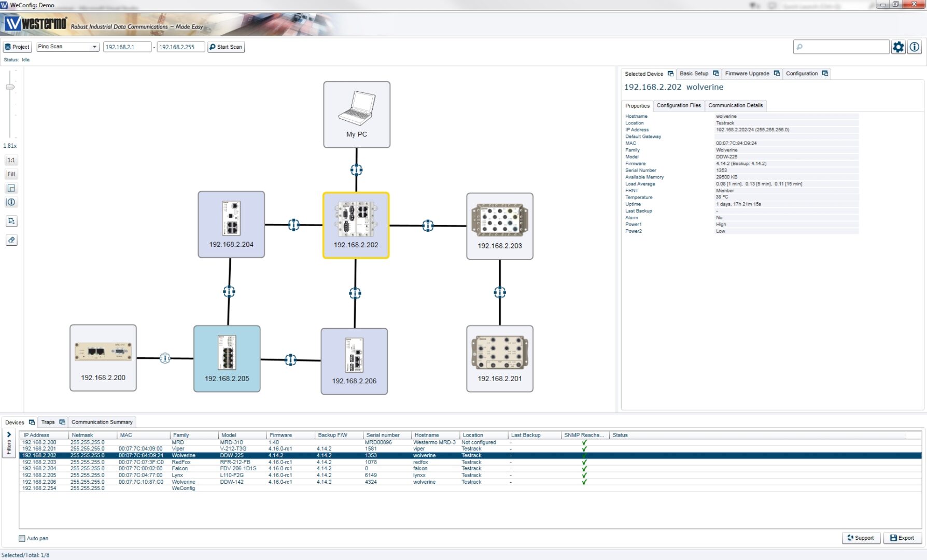Enable the Auto pan checkbox
Screen dimensions: 927x560
coord(22,538)
